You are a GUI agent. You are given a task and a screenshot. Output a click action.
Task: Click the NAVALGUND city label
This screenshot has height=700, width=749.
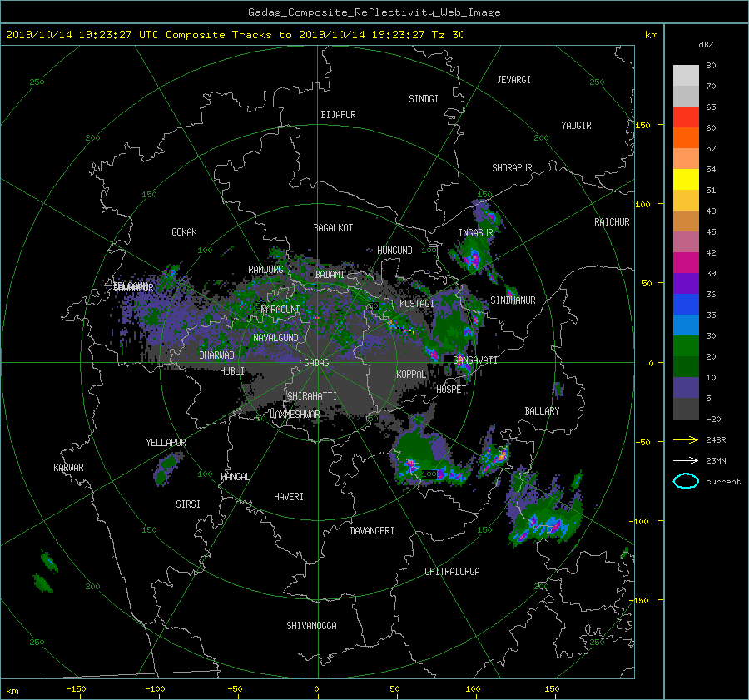pos(275,338)
